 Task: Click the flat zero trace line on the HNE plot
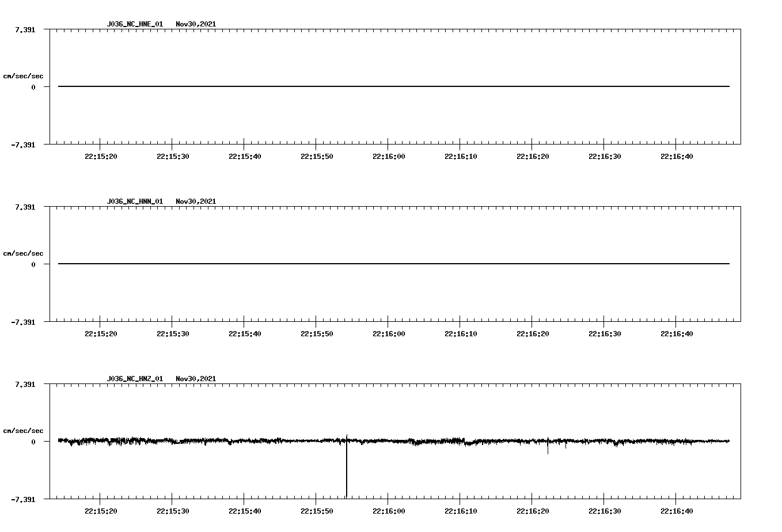394,86
